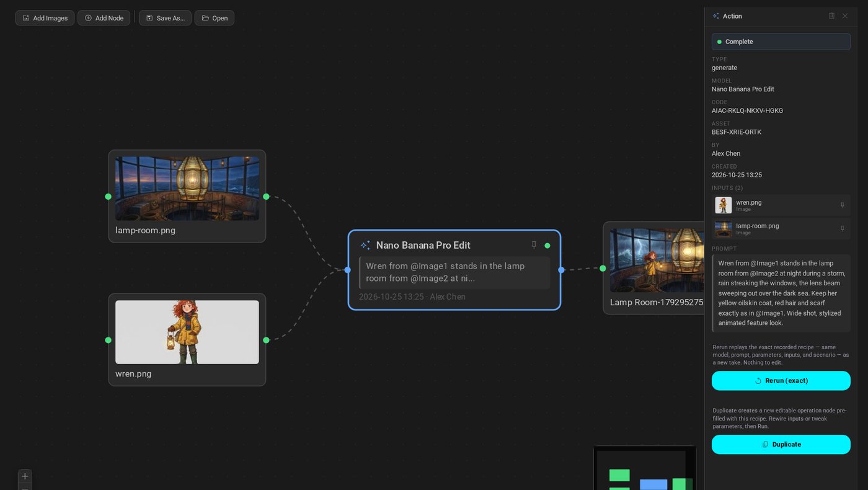Click the input port of Lamp Room output node
The width and height of the screenshot is (868, 490).
tap(603, 269)
